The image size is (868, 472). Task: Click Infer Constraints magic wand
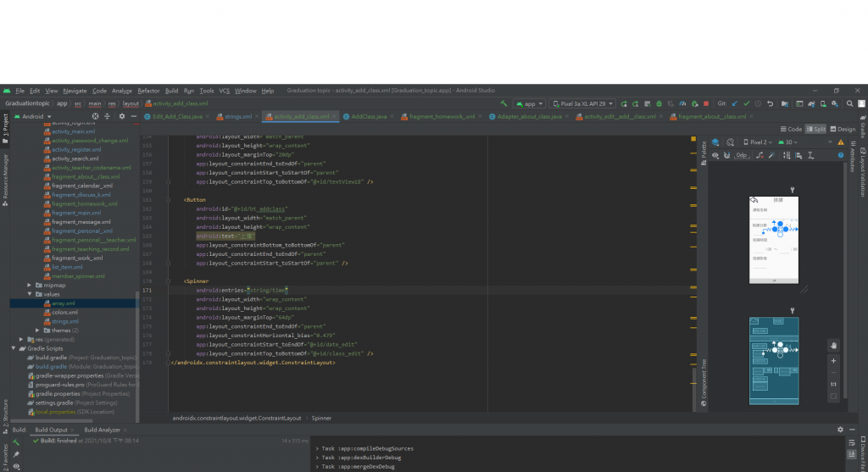pos(771,155)
